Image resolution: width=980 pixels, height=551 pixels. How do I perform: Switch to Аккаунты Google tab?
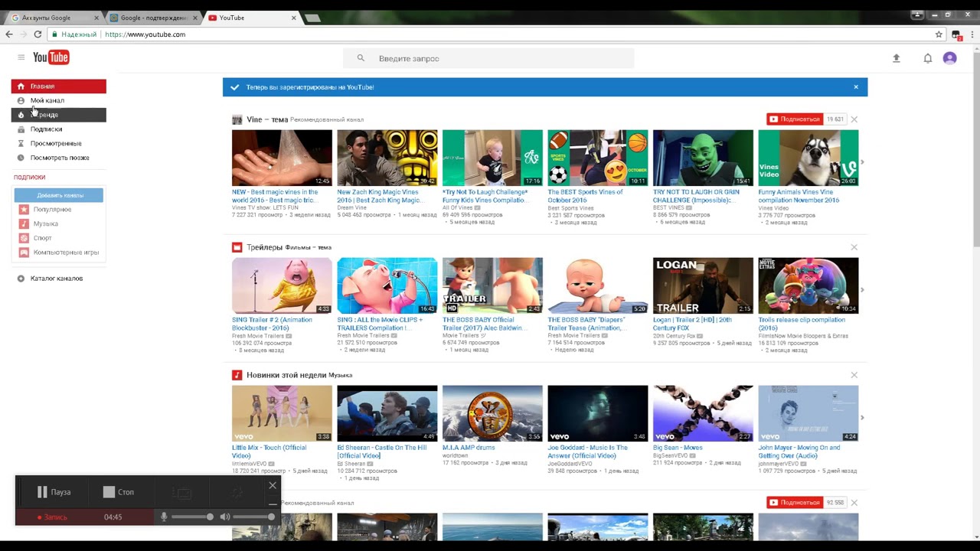click(x=52, y=18)
